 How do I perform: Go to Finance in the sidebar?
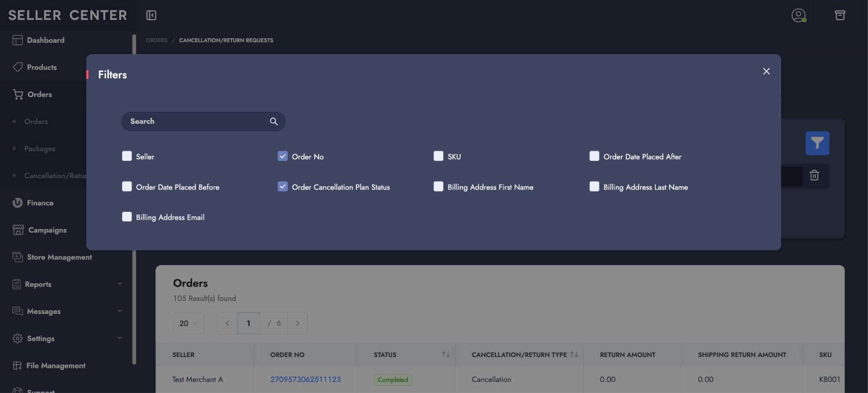click(40, 203)
